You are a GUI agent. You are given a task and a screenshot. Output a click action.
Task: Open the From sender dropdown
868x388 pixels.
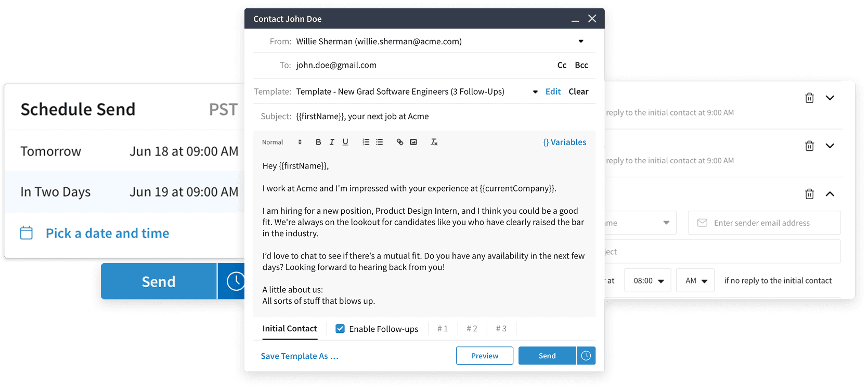[581, 42]
